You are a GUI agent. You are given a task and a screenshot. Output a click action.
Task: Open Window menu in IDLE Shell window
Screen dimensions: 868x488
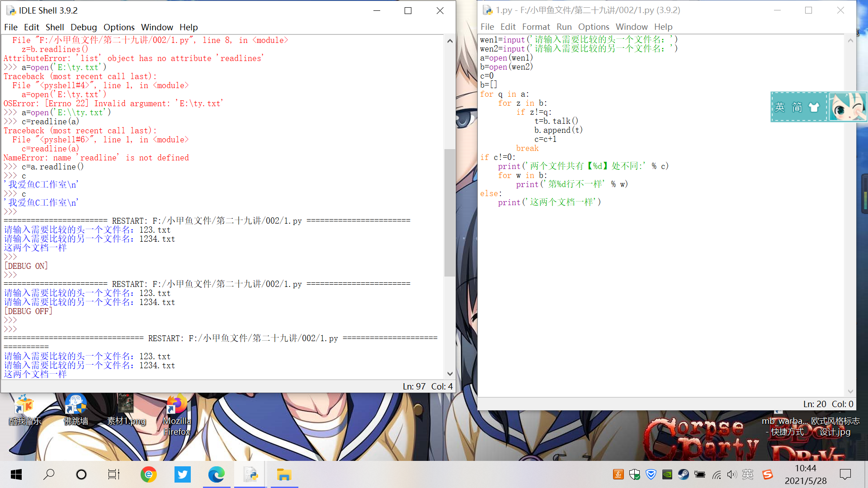[157, 27]
